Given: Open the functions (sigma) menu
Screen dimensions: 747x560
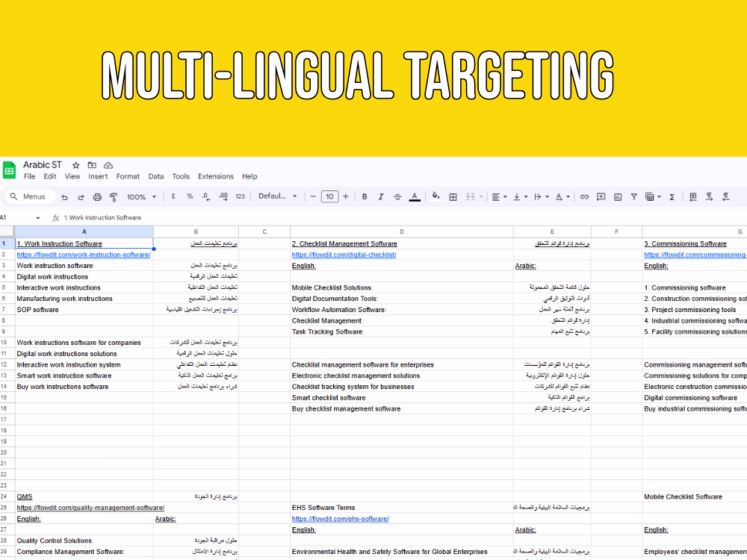Looking at the screenshot, I should 672,196.
